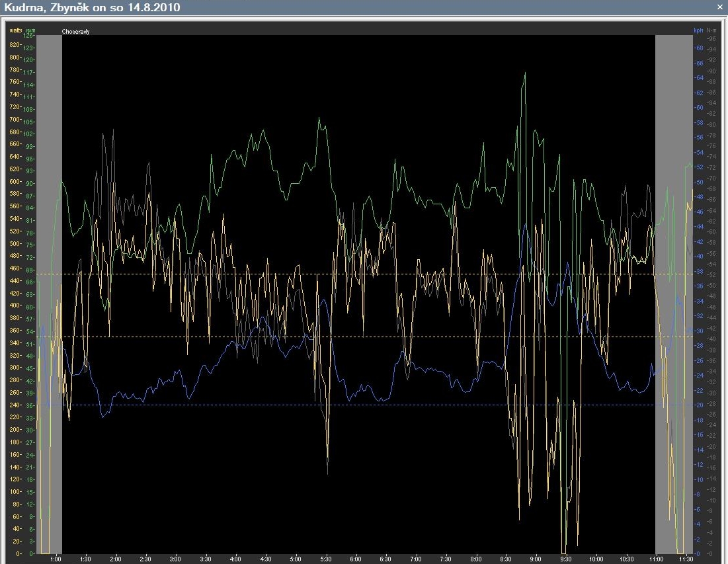
Task: Click the 4:30 time axis label
Action: coord(266,559)
